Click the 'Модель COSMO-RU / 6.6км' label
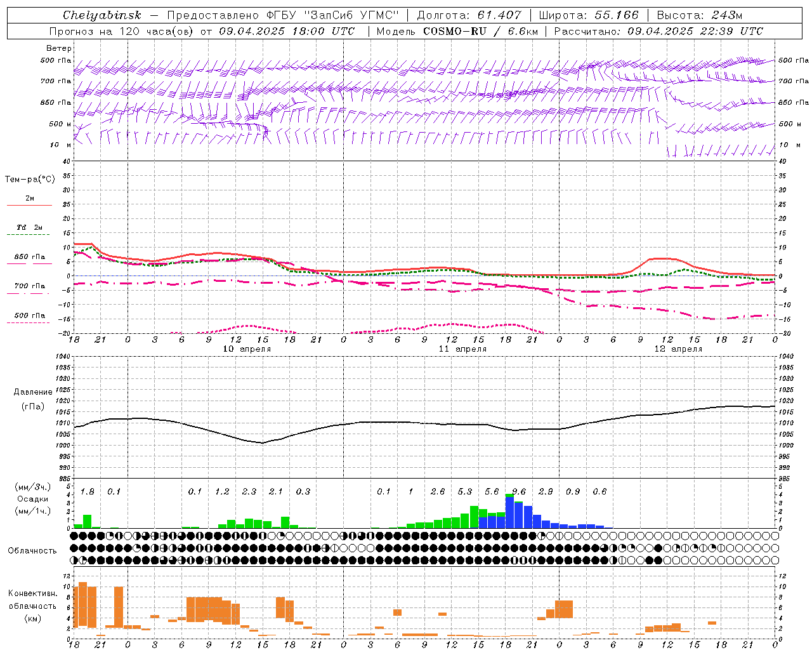 coord(457,31)
